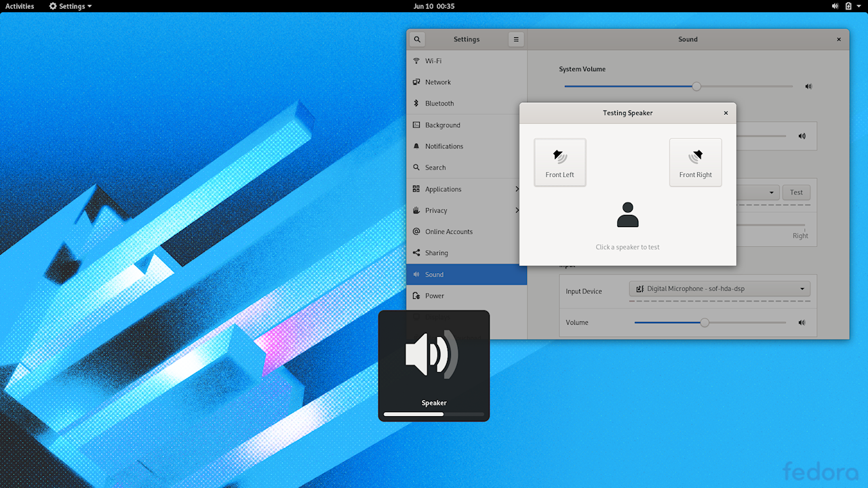
Task: Open the clock calendar popup
Action: pyautogui.click(x=434, y=6)
